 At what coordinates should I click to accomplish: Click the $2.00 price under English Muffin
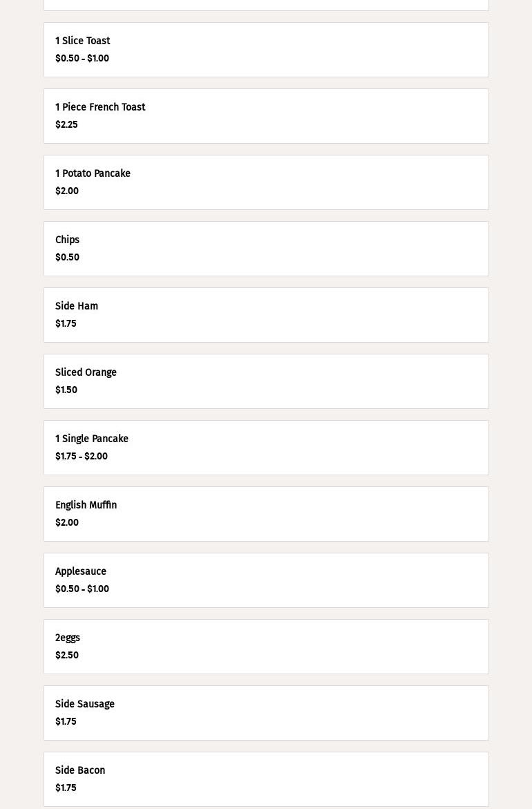(x=67, y=523)
